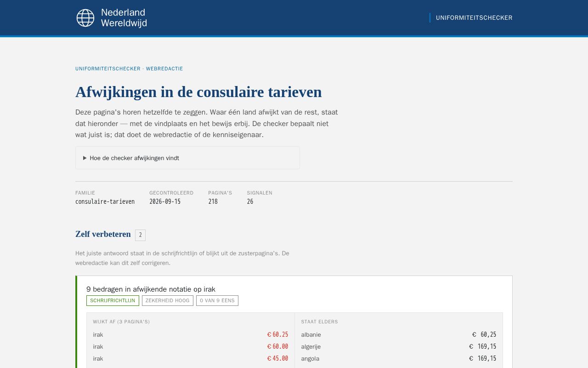Image resolution: width=588 pixels, height=368 pixels.
Task: Click the Nederland Wereldwijd site title
Action: pyautogui.click(x=124, y=18)
